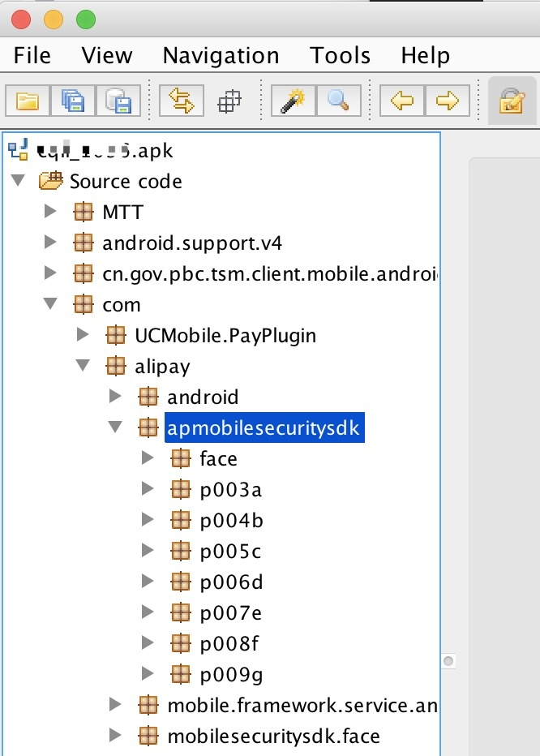Click the magic wand deobfuscation icon
The width and height of the screenshot is (540, 756).
pyautogui.click(x=294, y=101)
